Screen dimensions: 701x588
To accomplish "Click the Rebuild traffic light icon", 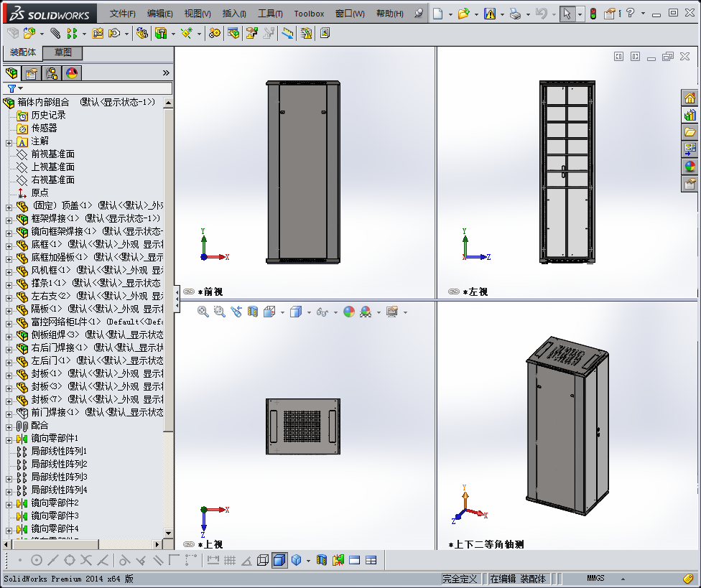I will (x=593, y=14).
